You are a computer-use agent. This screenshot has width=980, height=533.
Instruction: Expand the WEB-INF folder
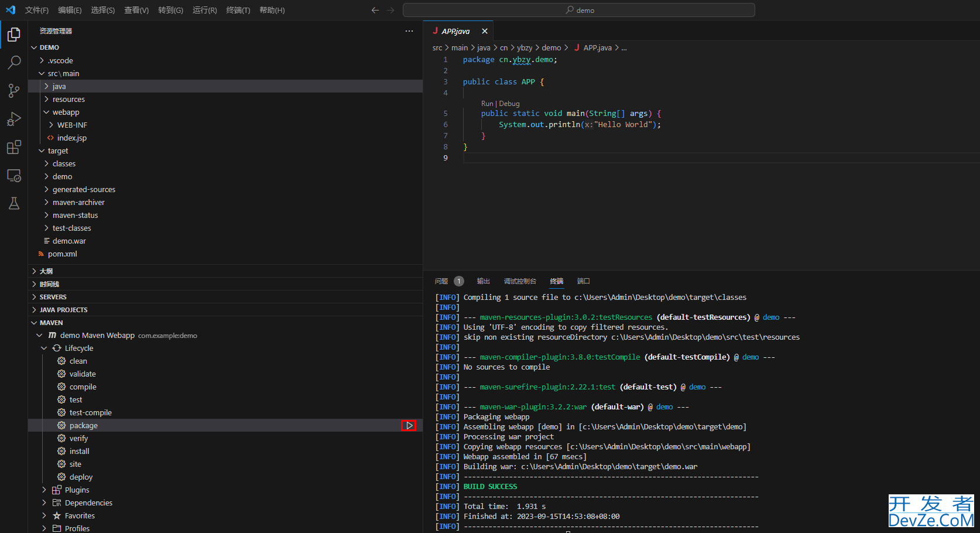click(51, 125)
